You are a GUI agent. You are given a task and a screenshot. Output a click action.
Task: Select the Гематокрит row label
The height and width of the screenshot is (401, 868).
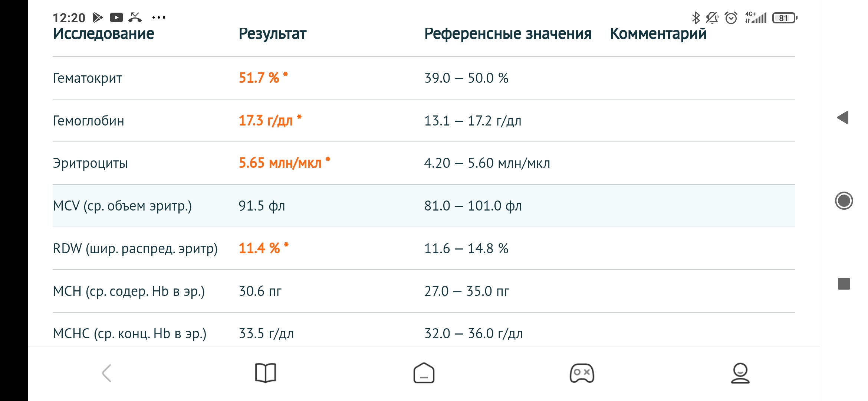pos(88,78)
